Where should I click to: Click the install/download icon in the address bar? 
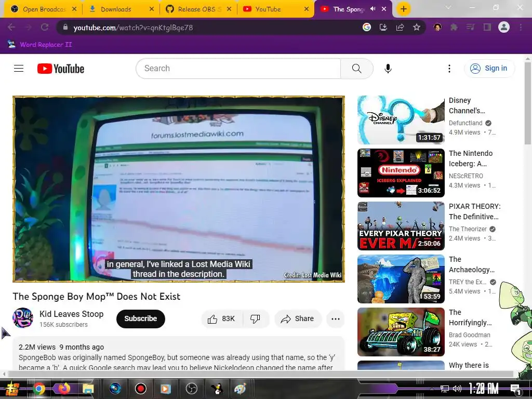(383, 27)
